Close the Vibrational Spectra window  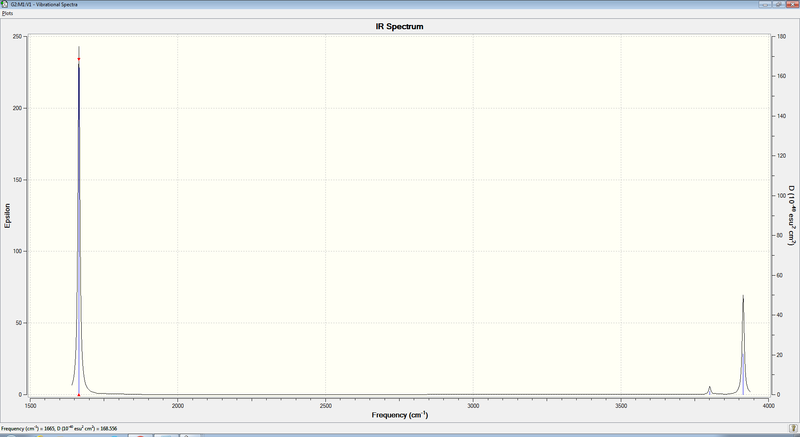[791, 4]
